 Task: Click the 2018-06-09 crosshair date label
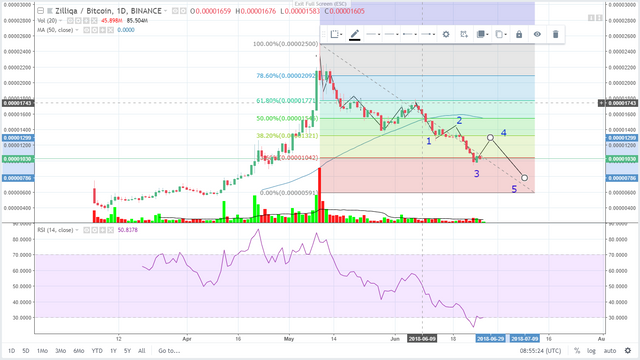pyautogui.click(x=422, y=339)
